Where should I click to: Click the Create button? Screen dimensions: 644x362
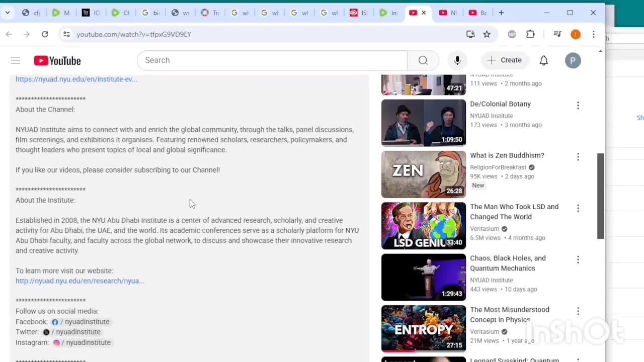[x=505, y=60]
